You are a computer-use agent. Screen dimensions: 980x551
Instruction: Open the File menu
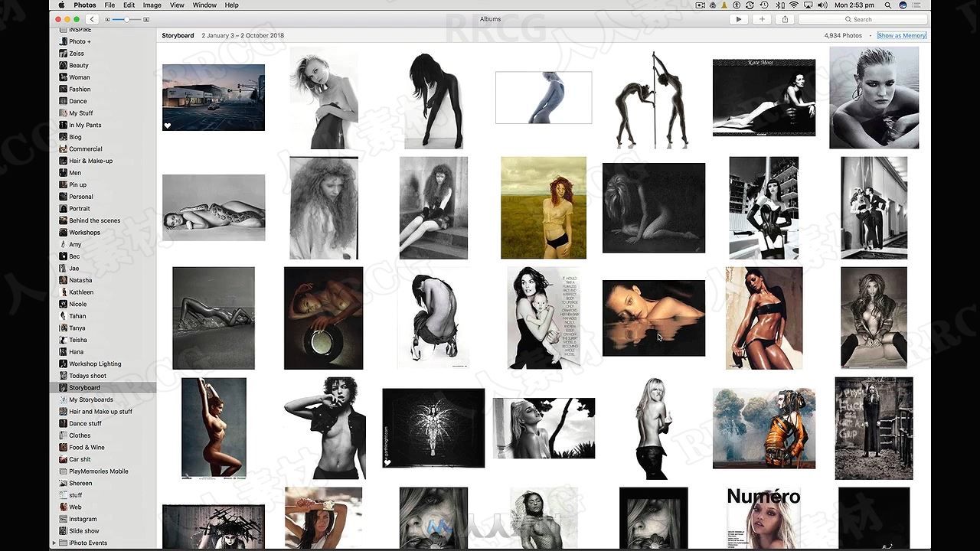point(110,5)
